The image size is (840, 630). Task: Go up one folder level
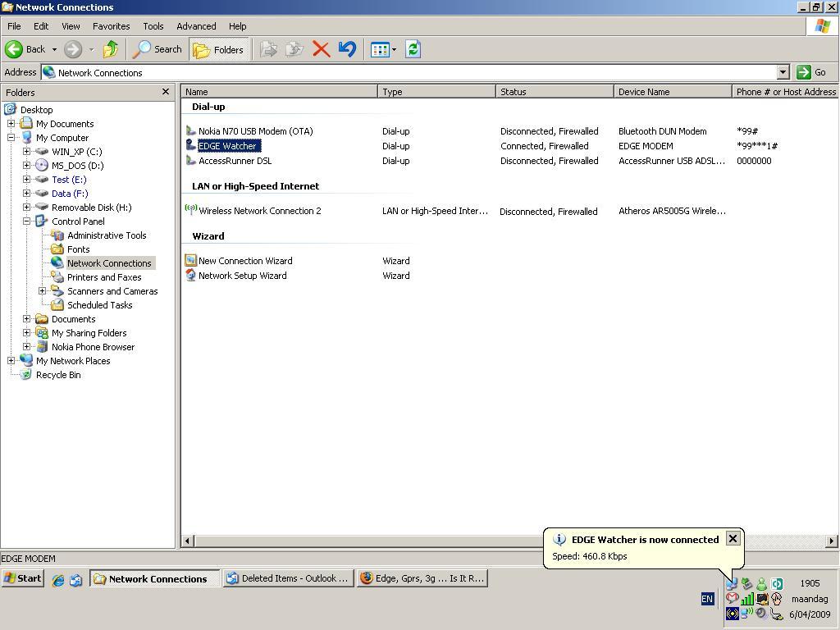(111, 49)
